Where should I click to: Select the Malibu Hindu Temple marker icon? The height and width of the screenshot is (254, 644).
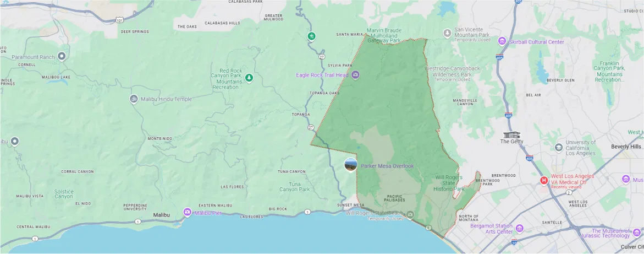[x=133, y=99]
